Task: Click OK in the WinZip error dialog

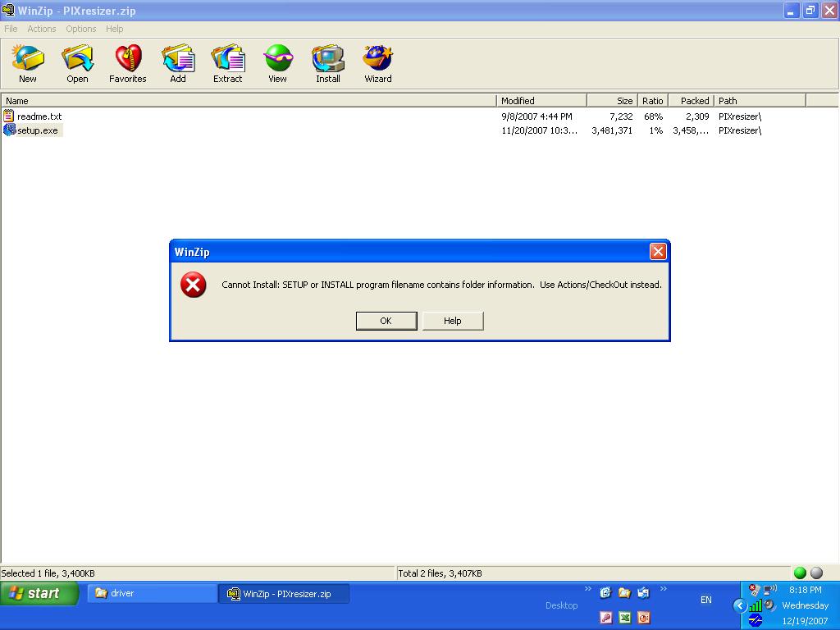Action: [386, 321]
